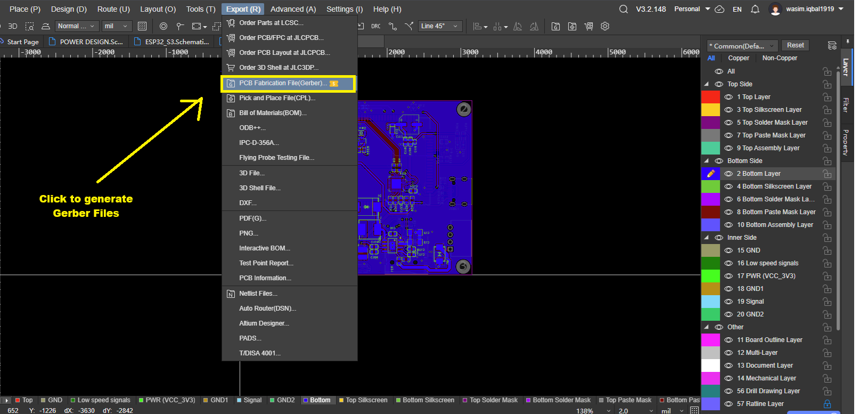Hide the 11 Board Outline Layer

pos(728,340)
